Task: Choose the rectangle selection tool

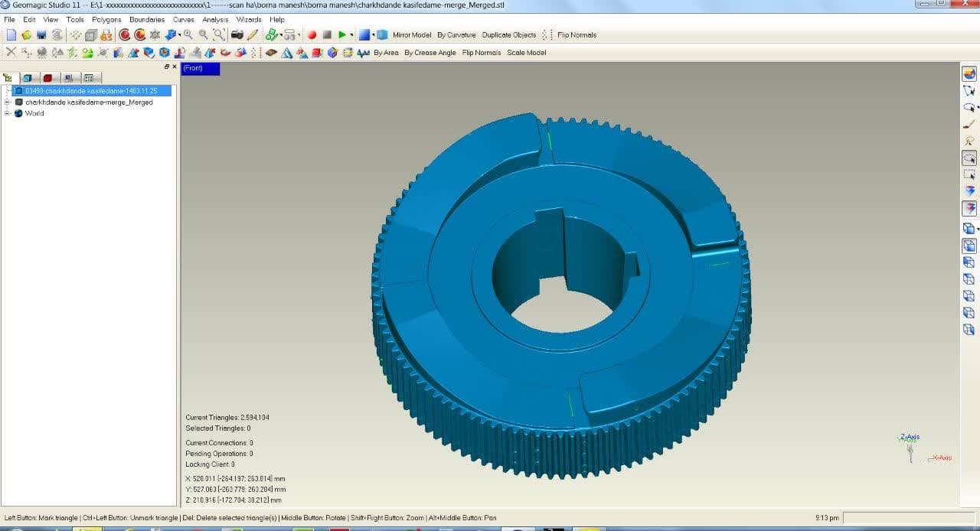Action: click(969, 174)
